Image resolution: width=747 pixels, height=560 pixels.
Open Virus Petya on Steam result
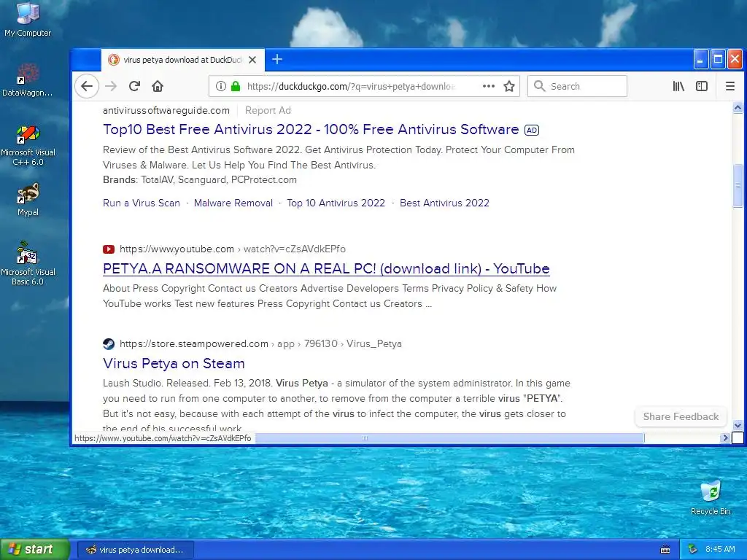coord(174,363)
